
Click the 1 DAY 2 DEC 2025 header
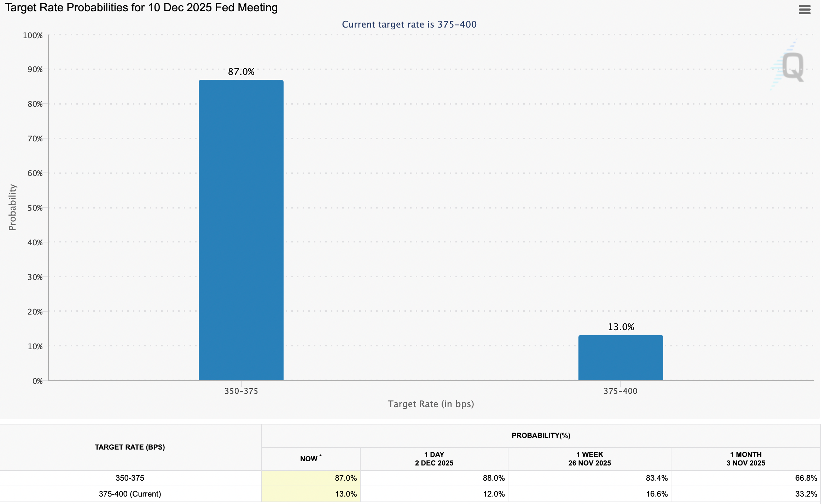point(434,458)
